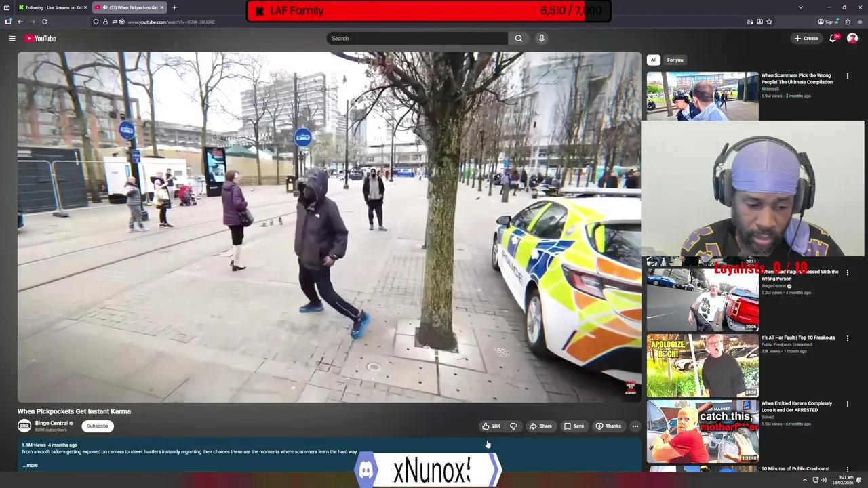Open YouTube notifications bell
Screen dimensions: 868x488
tap(833, 39)
